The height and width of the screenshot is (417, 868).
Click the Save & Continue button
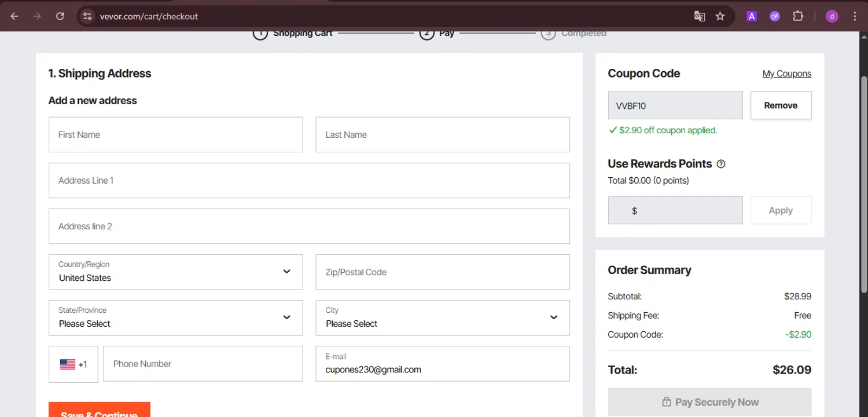100,409
